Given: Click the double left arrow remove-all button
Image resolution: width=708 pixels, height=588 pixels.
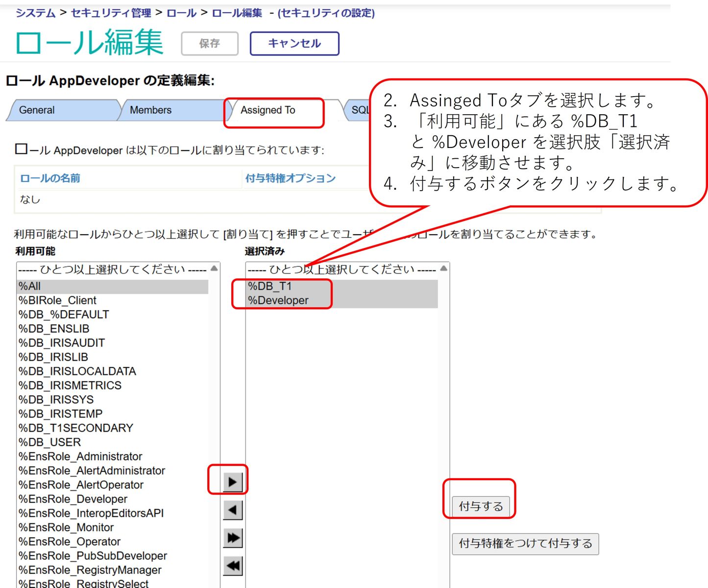Looking at the screenshot, I should 233,566.
